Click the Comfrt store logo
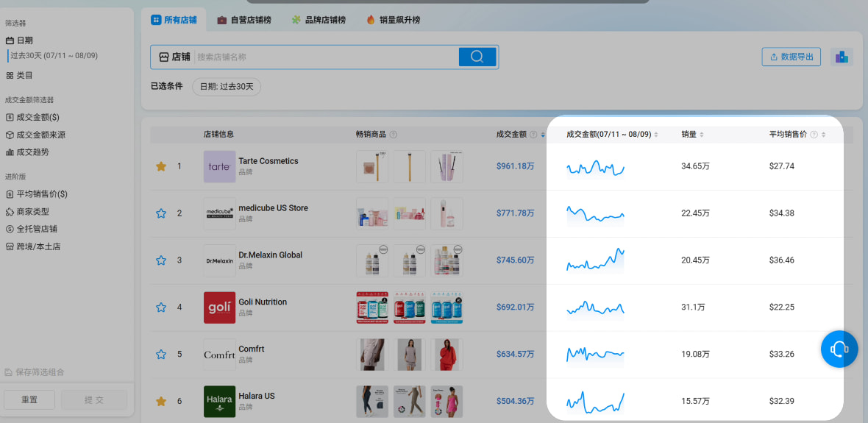 click(x=220, y=355)
